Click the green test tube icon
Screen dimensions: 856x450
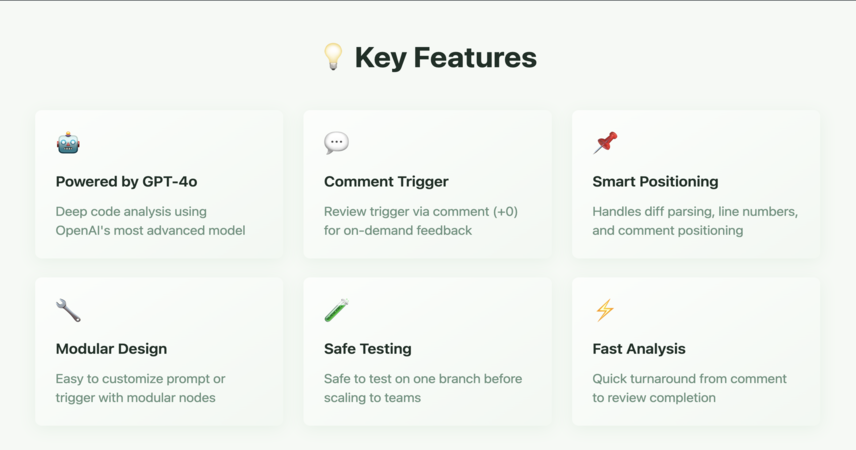click(x=336, y=310)
